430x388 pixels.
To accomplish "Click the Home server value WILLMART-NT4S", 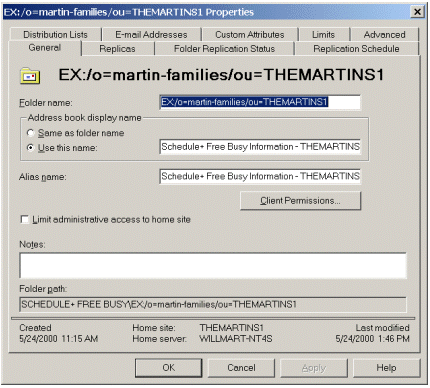I will [x=236, y=339].
